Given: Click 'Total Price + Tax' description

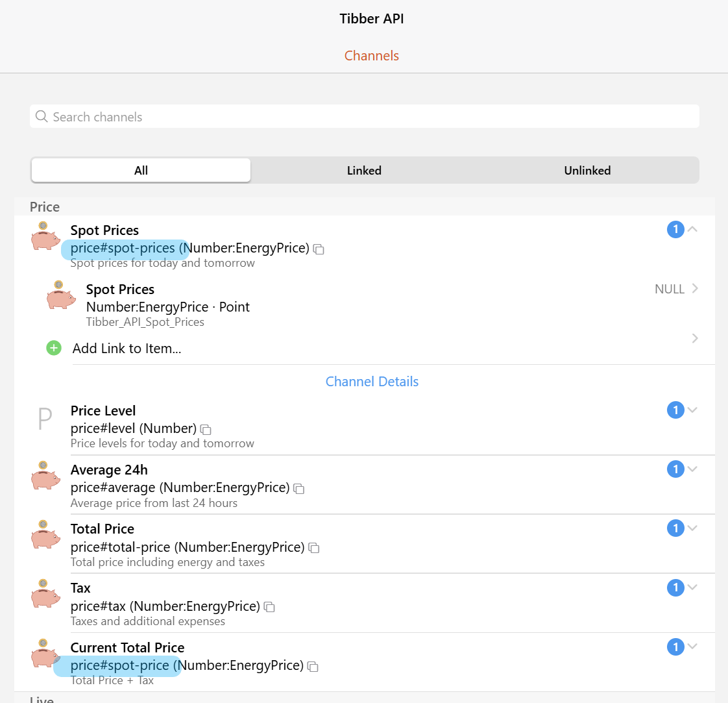Looking at the screenshot, I should pyautogui.click(x=112, y=680).
